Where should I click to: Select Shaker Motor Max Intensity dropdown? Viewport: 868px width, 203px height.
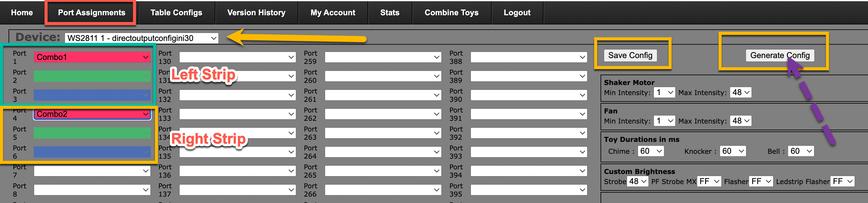coord(741,93)
